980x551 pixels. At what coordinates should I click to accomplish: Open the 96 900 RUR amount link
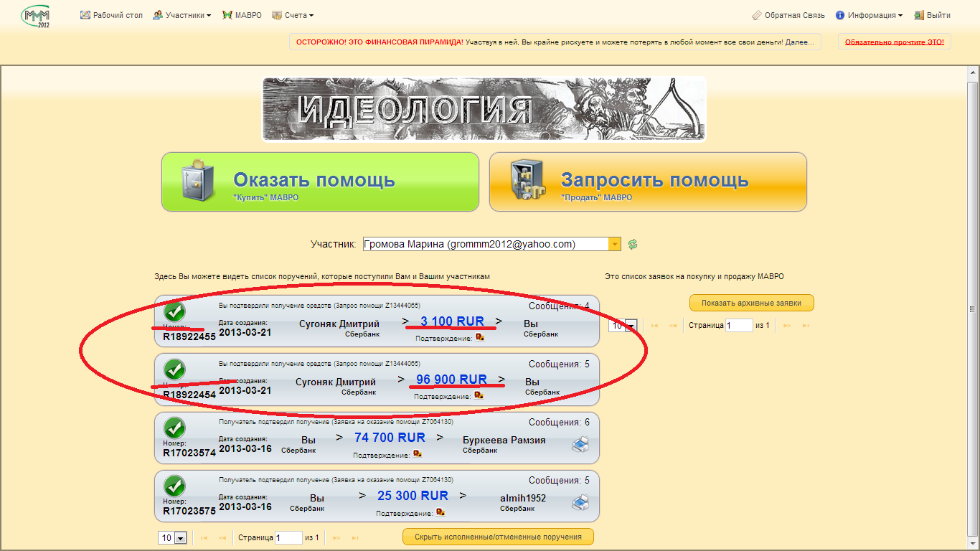452,380
